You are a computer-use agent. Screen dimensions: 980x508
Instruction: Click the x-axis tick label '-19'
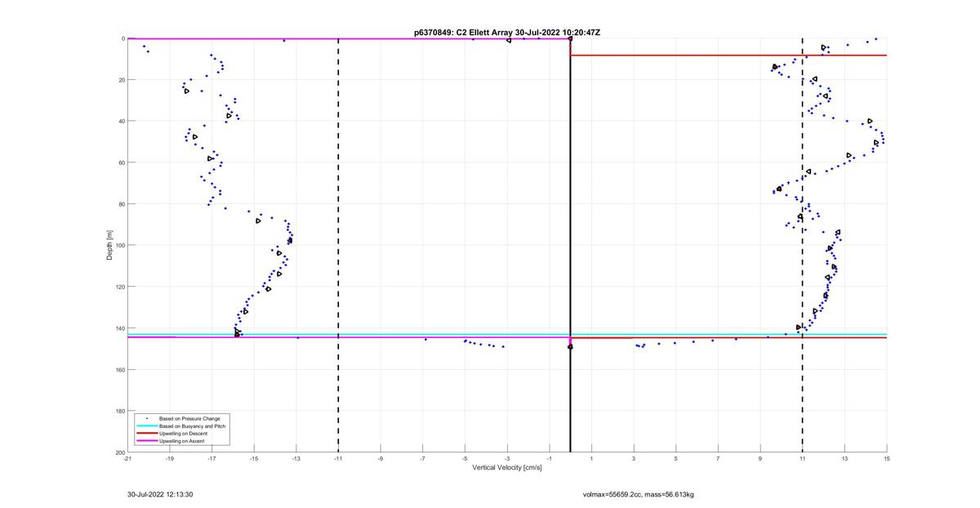pyautogui.click(x=170, y=459)
